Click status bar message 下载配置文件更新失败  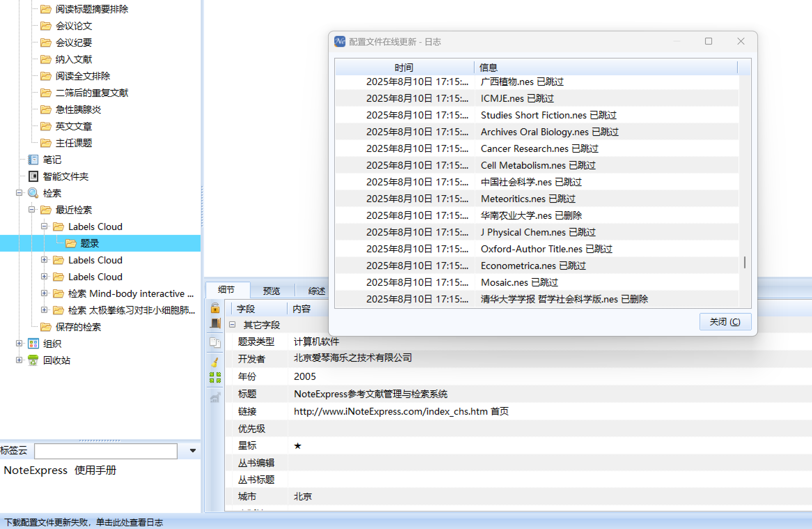[x=84, y=522]
